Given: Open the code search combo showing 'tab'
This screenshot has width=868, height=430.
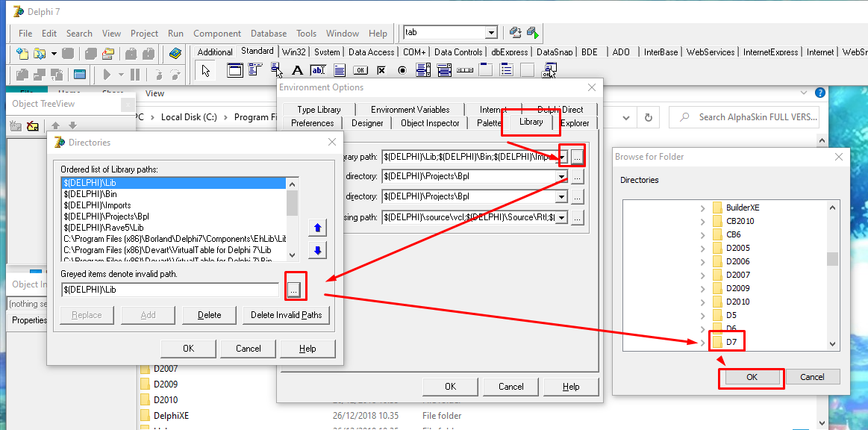Looking at the screenshot, I should click(491, 32).
